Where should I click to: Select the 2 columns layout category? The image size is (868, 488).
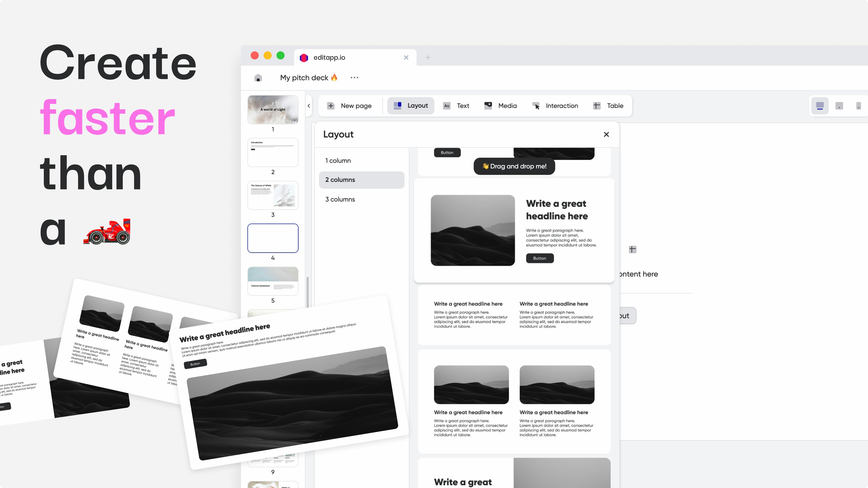click(x=362, y=180)
